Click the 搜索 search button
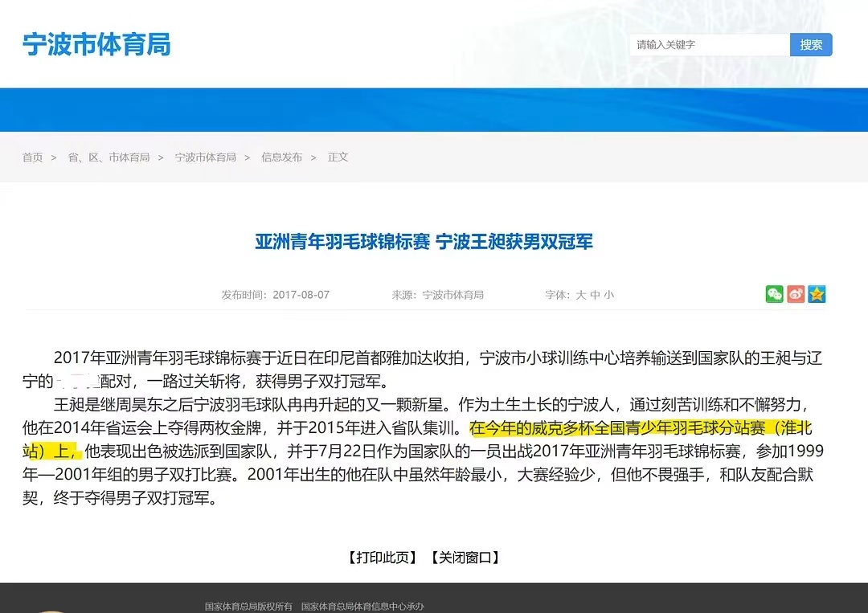The image size is (868, 613). tap(811, 45)
